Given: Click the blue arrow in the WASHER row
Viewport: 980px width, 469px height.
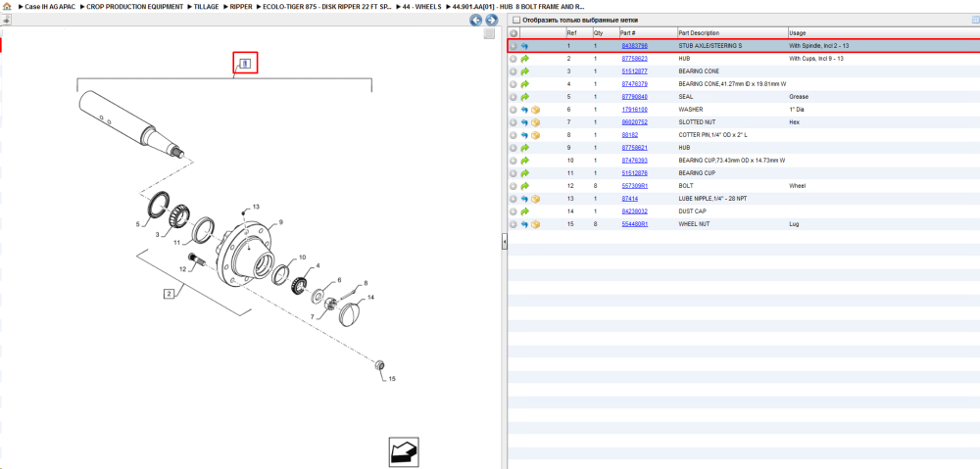Looking at the screenshot, I should tap(524, 110).
